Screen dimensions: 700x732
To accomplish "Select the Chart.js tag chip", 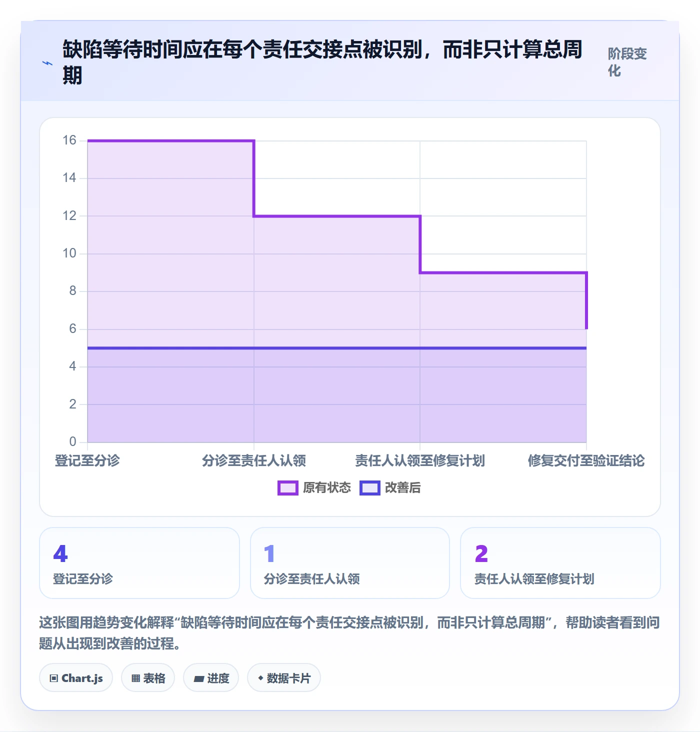I will [x=76, y=678].
